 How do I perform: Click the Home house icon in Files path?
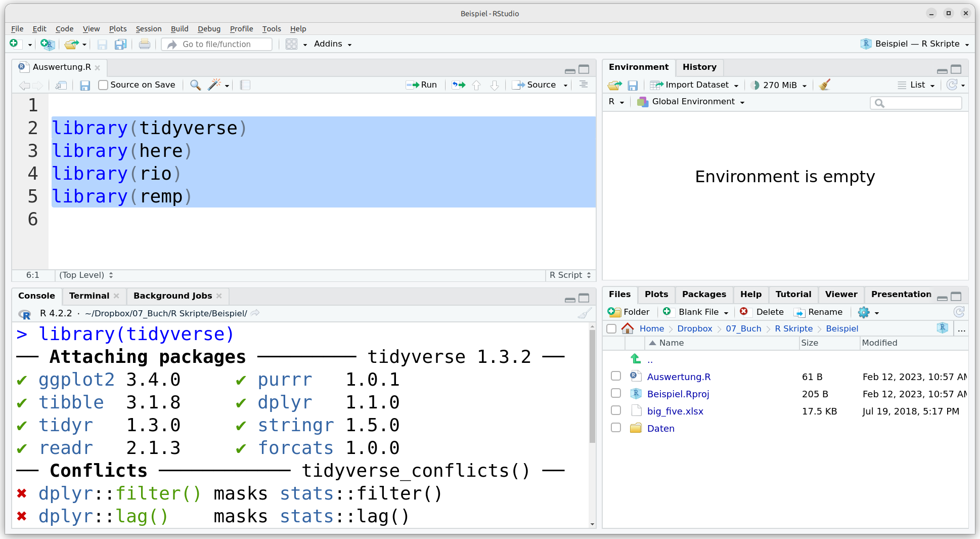[x=628, y=328]
